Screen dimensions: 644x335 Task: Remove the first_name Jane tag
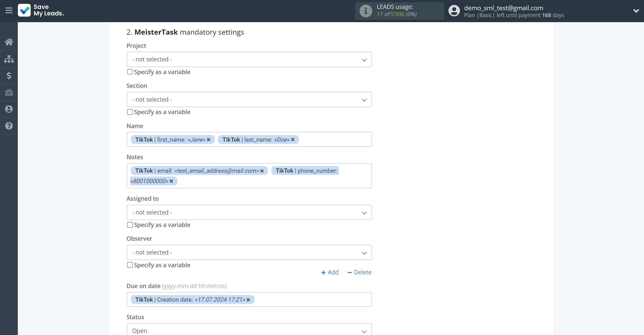coord(209,140)
